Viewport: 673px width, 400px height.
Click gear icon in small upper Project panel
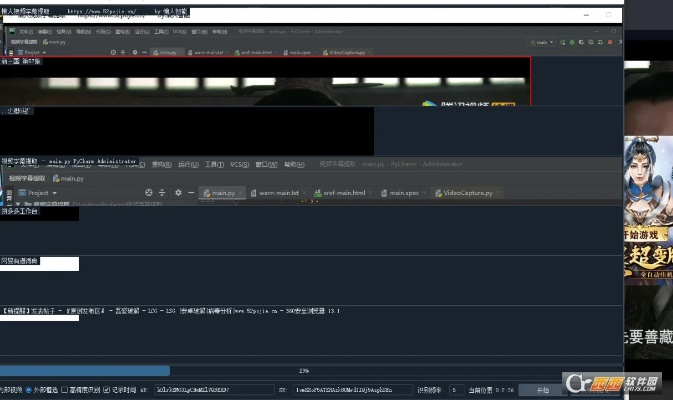point(135,52)
